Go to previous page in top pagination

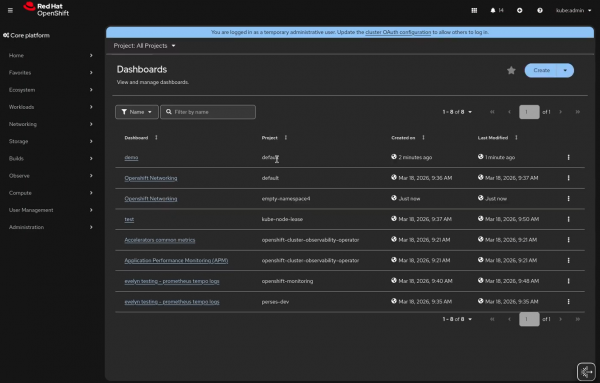tap(509, 112)
